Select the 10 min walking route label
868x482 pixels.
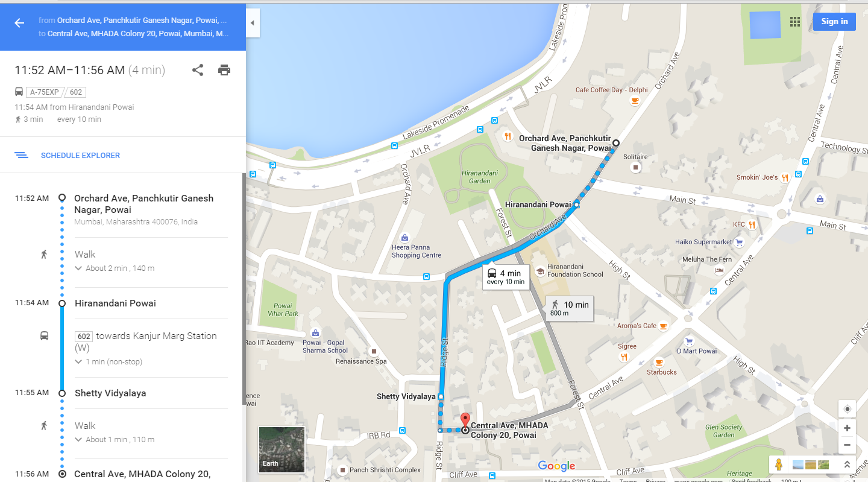pos(570,308)
